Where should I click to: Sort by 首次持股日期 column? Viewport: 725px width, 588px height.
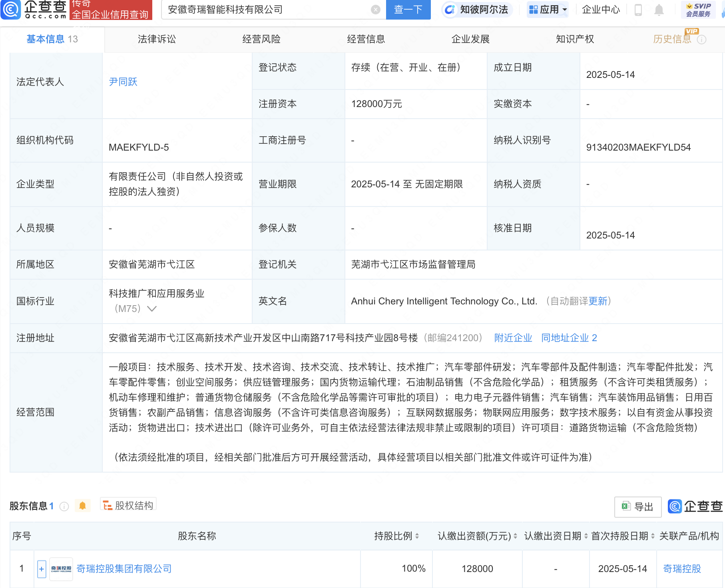pos(653,536)
